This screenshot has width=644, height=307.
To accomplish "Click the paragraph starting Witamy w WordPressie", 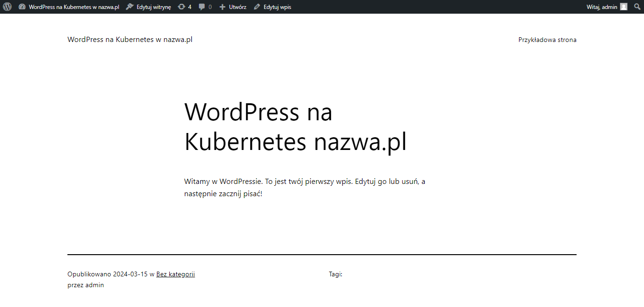I will pos(305,188).
